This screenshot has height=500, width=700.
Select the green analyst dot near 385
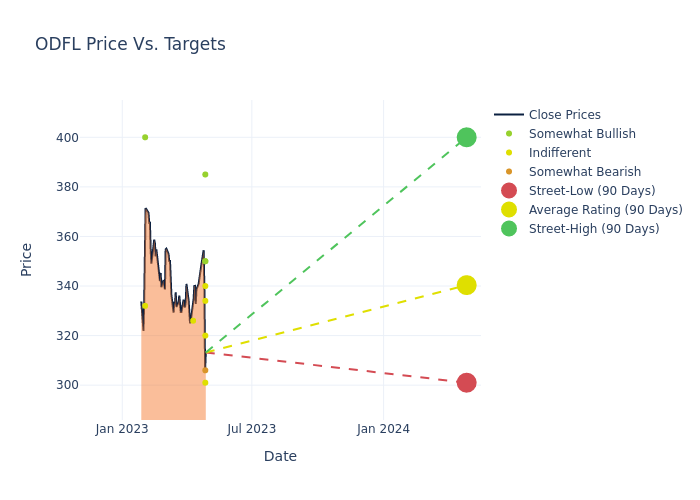tap(205, 174)
